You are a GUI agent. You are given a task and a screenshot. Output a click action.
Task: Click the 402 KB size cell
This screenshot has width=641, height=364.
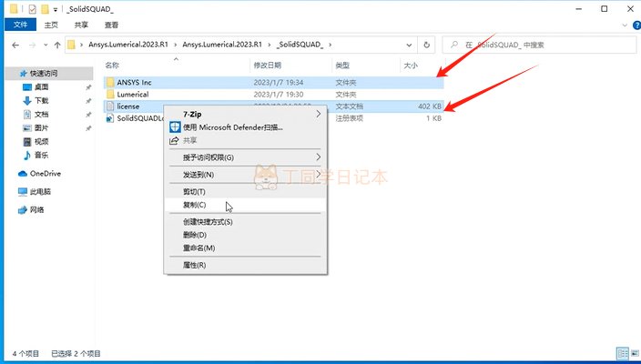pos(430,106)
